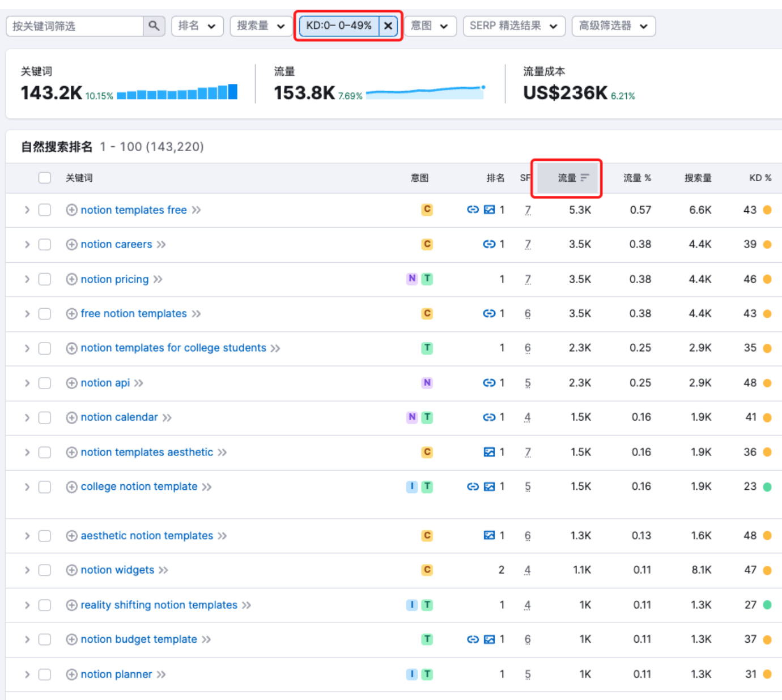
Task: Open double-arrow icon after notion templates free
Action: pos(196,210)
